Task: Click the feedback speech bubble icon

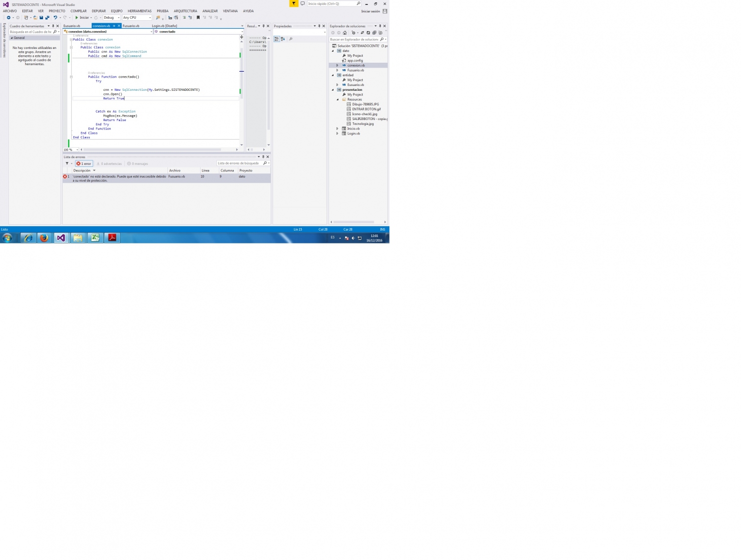Action: 303,3
